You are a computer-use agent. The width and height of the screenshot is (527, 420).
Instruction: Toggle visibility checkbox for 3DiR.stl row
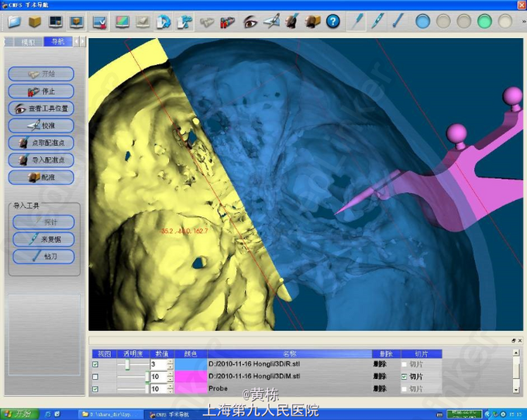click(95, 364)
